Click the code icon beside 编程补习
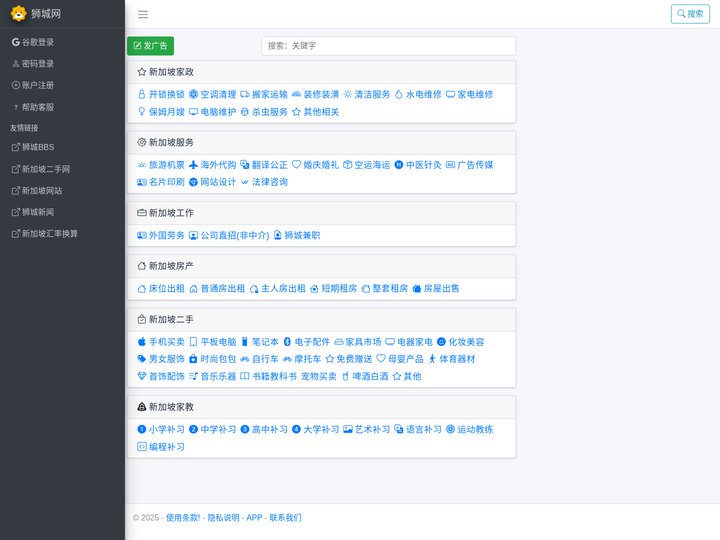 click(141, 446)
